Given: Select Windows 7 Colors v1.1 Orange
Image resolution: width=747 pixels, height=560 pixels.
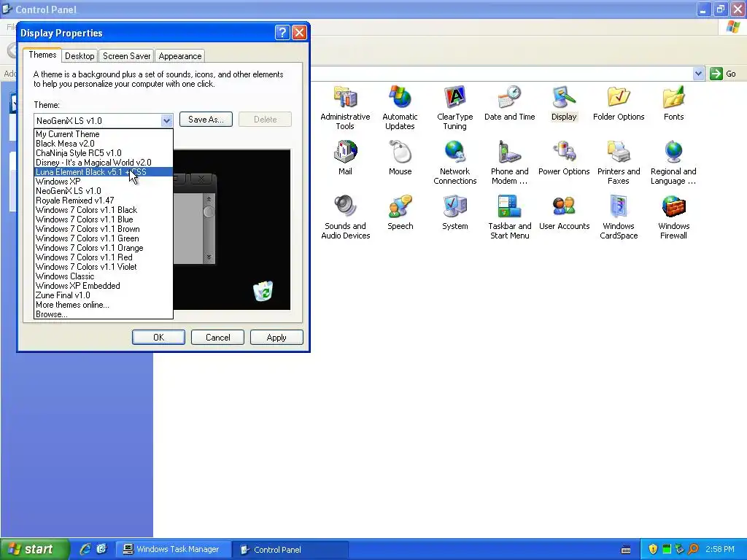Looking at the screenshot, I should (104, 248).
